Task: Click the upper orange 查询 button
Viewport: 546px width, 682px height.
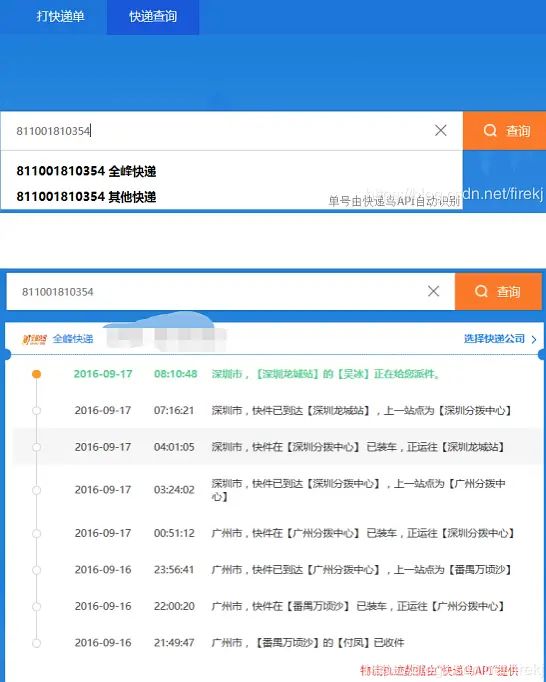Action: point(504,130)
